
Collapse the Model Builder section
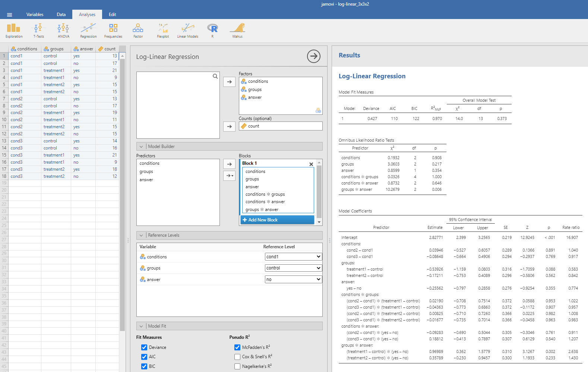point(141,146)
